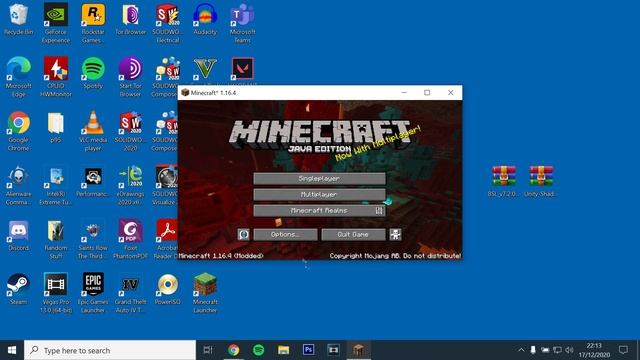Select the Spotify desktop shortcut
This screenshot has height=360, width=640.
pos(93,73)
